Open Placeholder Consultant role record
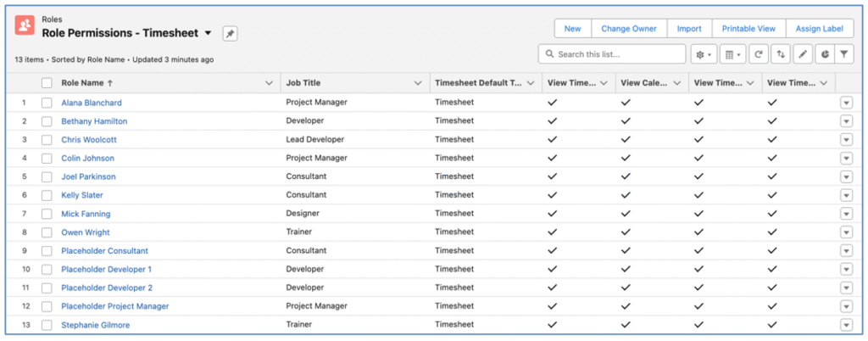The image size is (868, 341). [x=104, y=251]
